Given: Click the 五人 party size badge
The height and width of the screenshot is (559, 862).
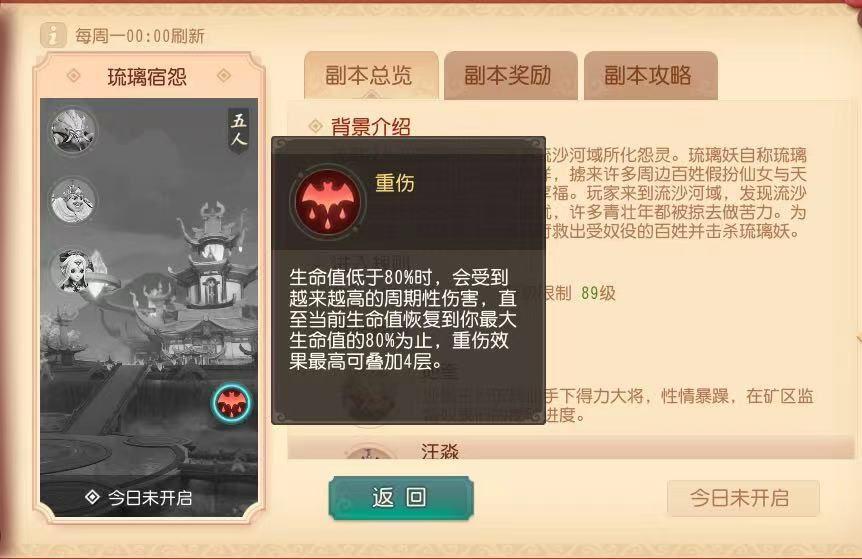Looking at the screenshot, I should click(x=238, y=129).
